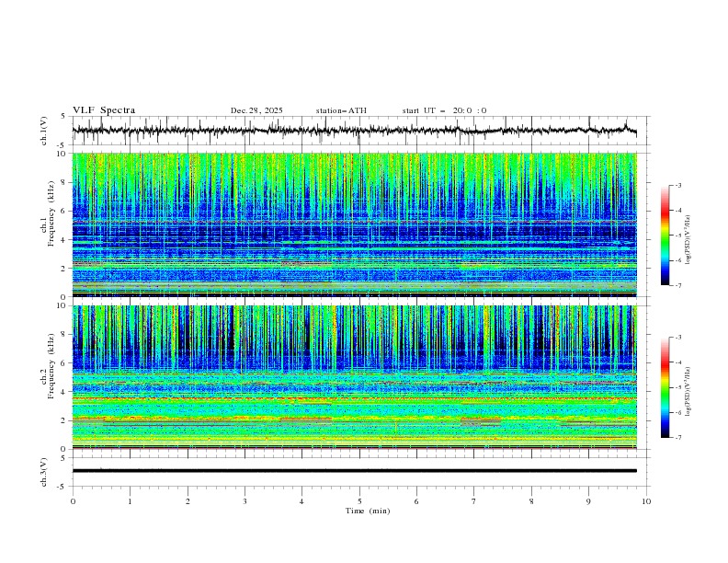Click the time axis tick label '7'
Viewport: 728px width, 563px height.
tap(474, 501)
